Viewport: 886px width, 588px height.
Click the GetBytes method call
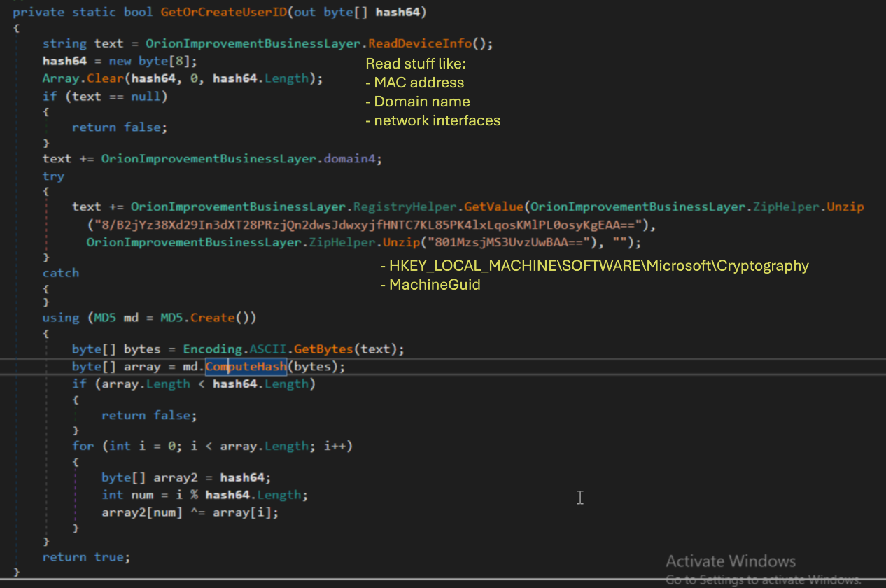tap(323, 349)
